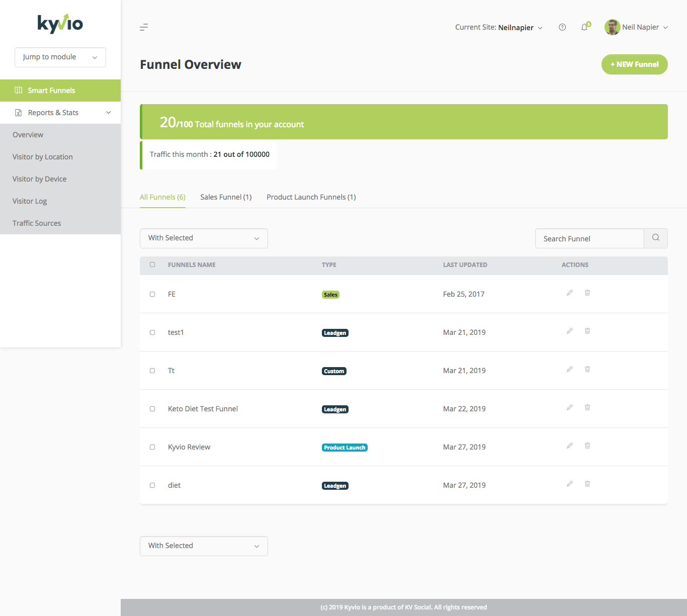
Task: Check the test1 funnel checkbox
Action: click(152, 332)
